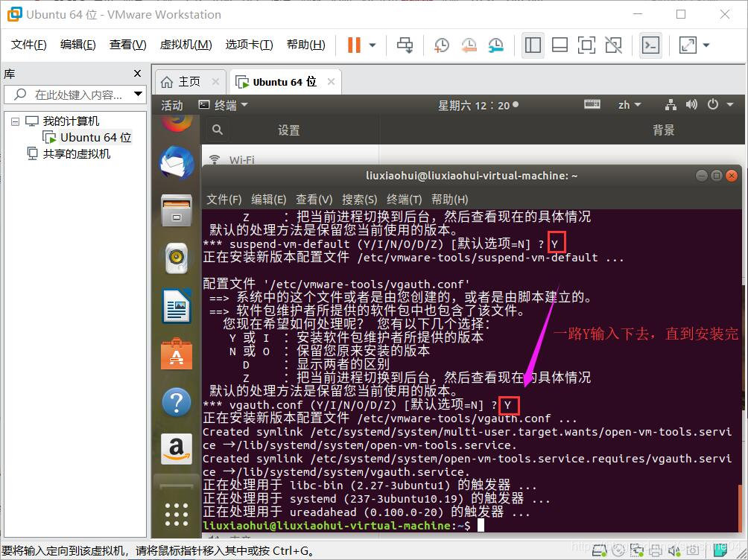Screen dimensions: 748x560
Task: Open the 查看(V) menu in VMware
Action: (128, 45)
